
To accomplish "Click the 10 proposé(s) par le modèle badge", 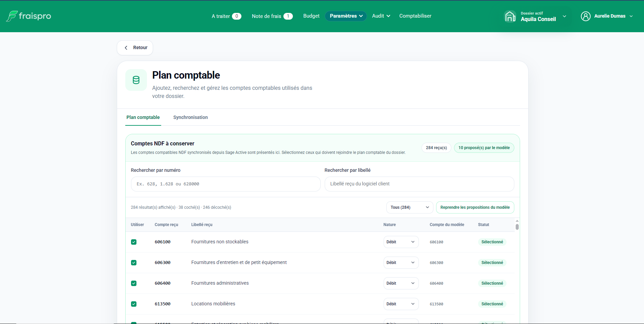I will pyautogui.click(x=484, y=148).
